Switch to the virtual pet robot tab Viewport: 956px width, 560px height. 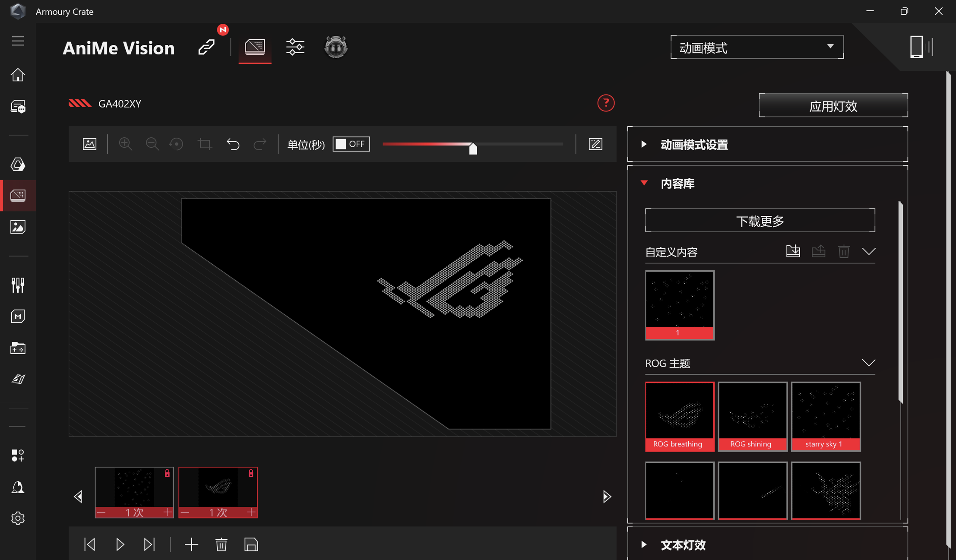tap(336, 47)
